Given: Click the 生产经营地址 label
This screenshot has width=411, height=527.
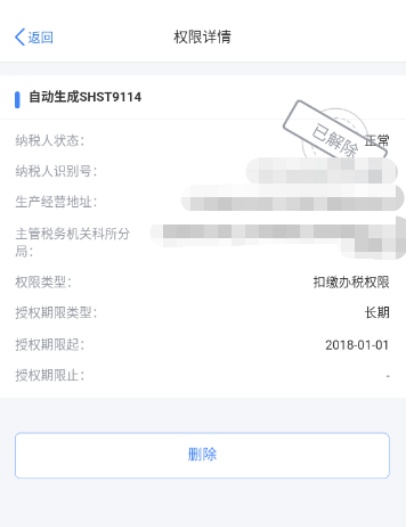Looking at the screenshot, I should [x=56, y=202].
